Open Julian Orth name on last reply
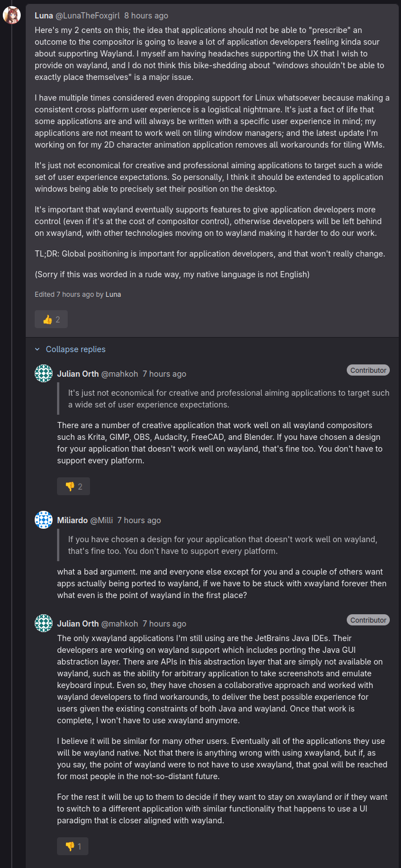The height and width of the screenshot is (868, 401). [78, 623]
